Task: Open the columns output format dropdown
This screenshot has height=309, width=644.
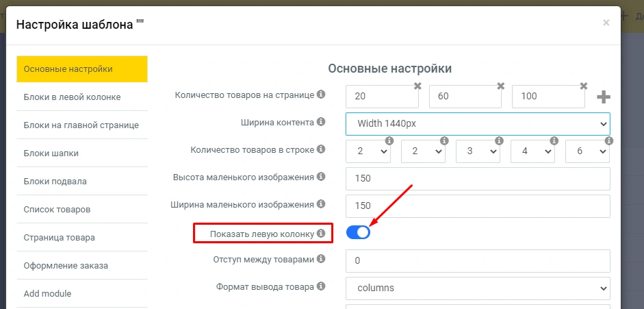Action: 478,288
